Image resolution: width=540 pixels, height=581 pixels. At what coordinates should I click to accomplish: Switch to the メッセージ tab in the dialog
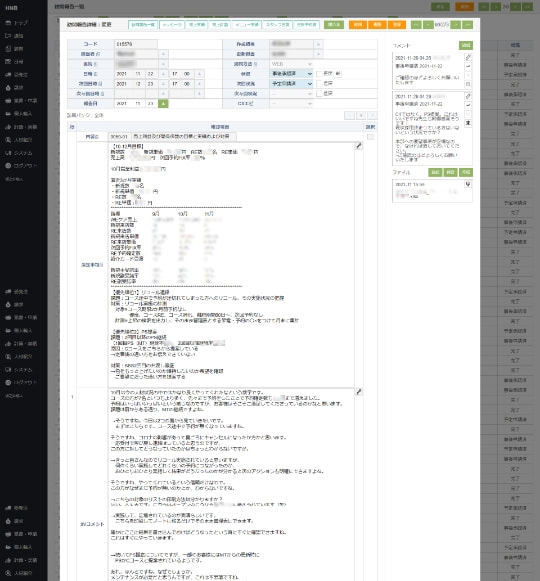click(x=172, y=24)
